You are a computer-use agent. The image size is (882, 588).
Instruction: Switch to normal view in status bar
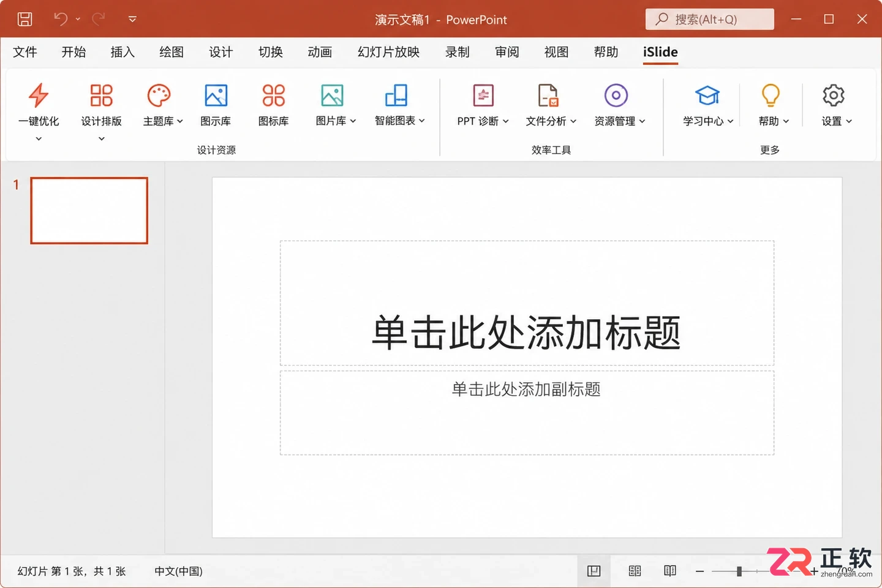pos(594,571)
